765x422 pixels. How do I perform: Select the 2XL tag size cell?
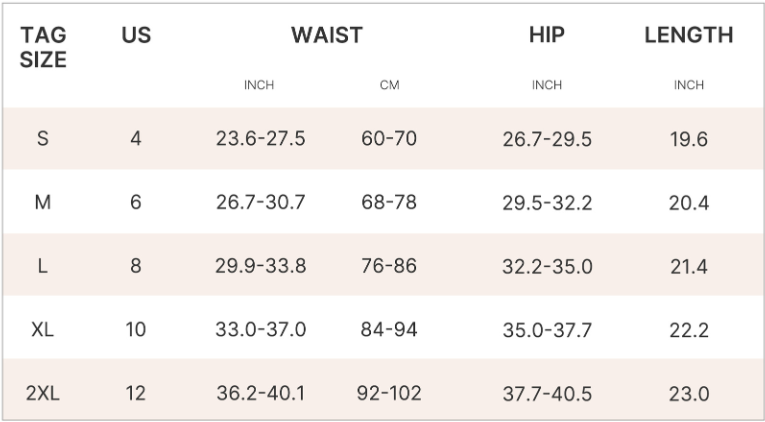point(42,393)
